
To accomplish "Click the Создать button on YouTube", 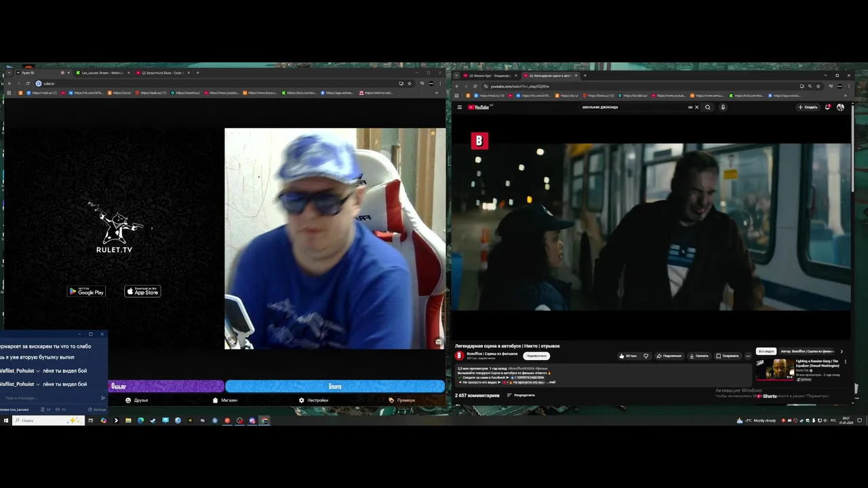I will [x=808, y=107].
